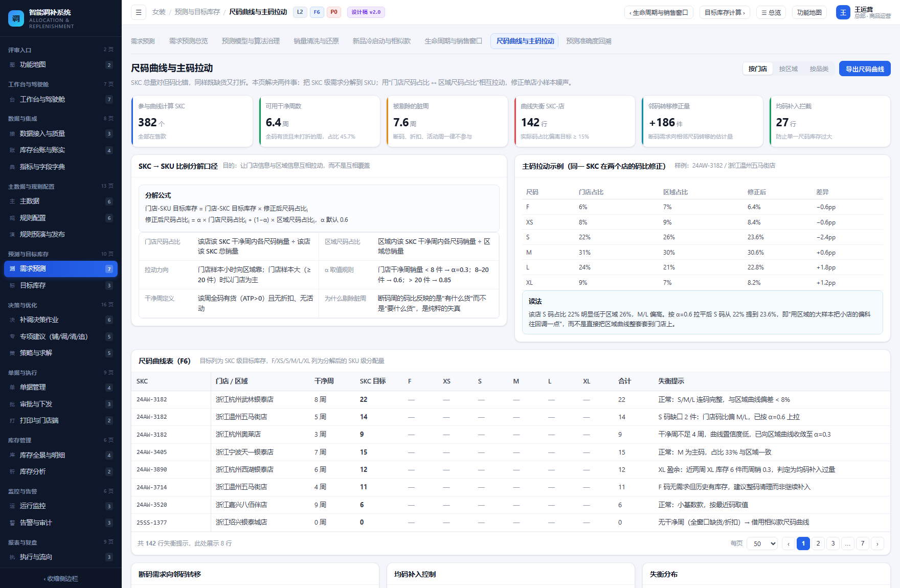Switch view to 按品类 segment
This screenshot has height=588, width=900.
819,69
